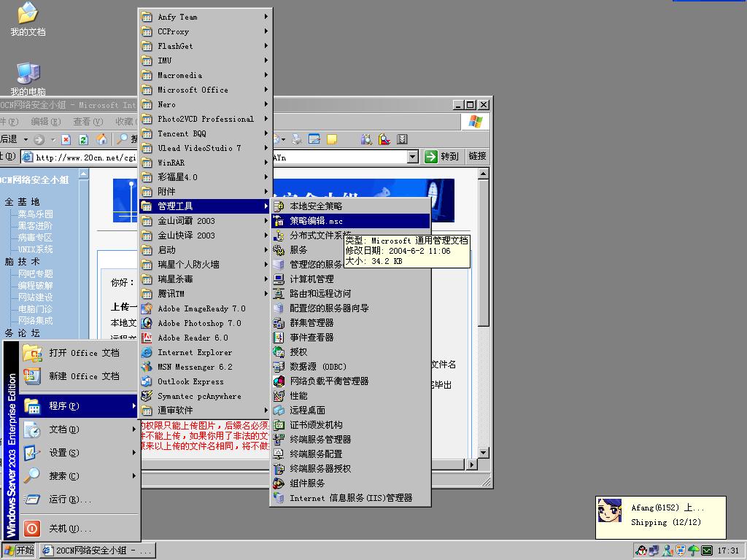This screenshot has height=560, width=747.
Task: Open 网络负载平衡管理器
Action: point(351,381)
